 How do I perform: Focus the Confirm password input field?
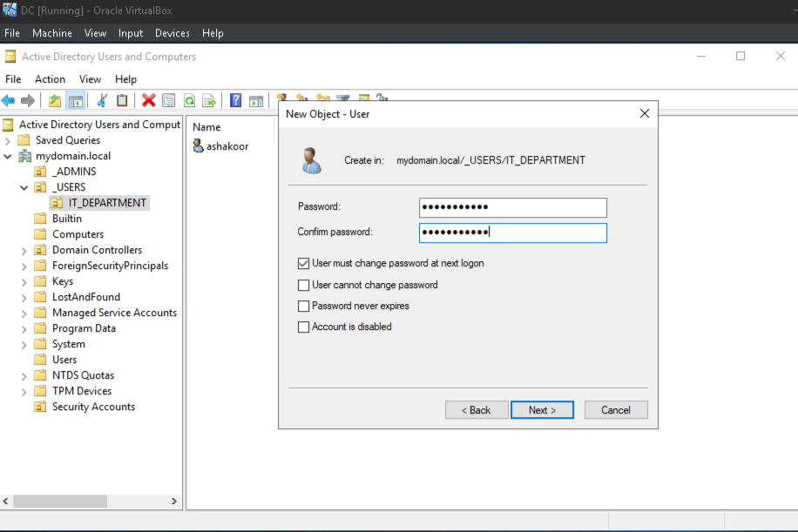click(513, 233)
